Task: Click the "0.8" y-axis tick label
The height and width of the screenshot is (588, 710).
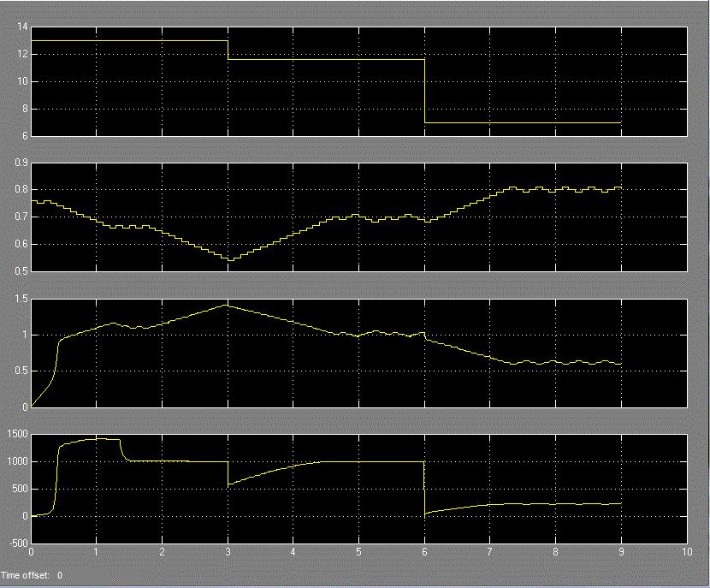Action: (x=21, y=189)
